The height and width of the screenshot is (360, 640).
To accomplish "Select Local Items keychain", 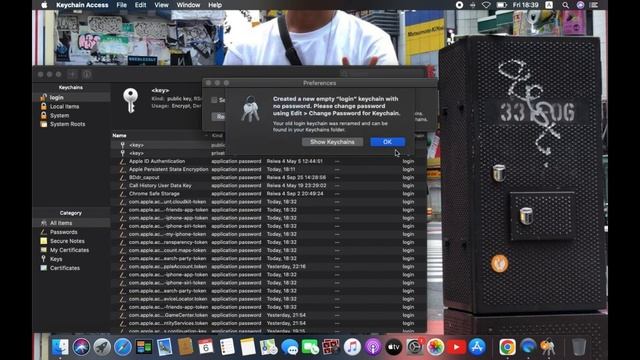I will click(71, 107).
